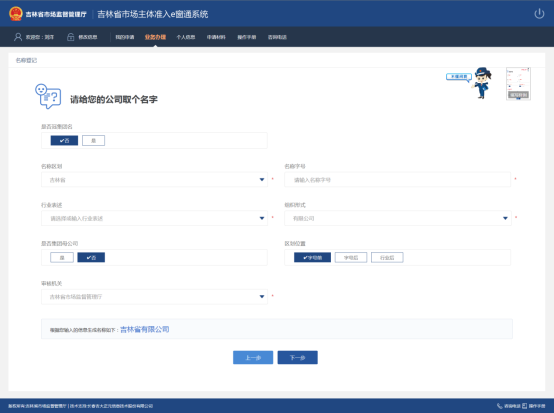This screenshot has width=554, height=413.
Task: Click the phone icon in footer
Action: [x=500, y=406]
